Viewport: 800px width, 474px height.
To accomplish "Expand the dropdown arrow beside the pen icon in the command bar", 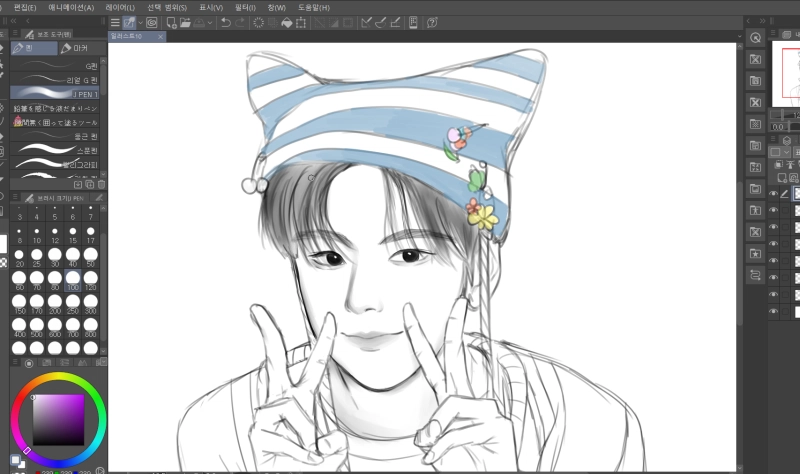I will coord(139,22).
